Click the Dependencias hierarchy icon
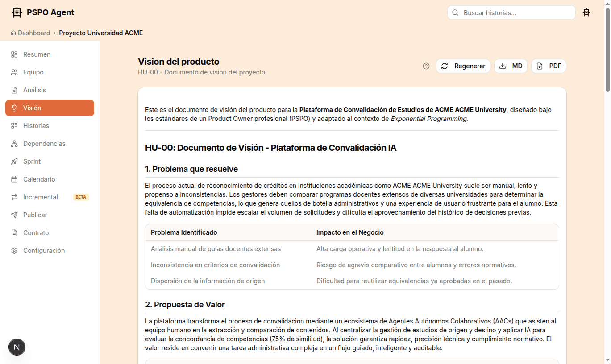The width and height of the screenshot is (611, 364). [x=14, y=143]
